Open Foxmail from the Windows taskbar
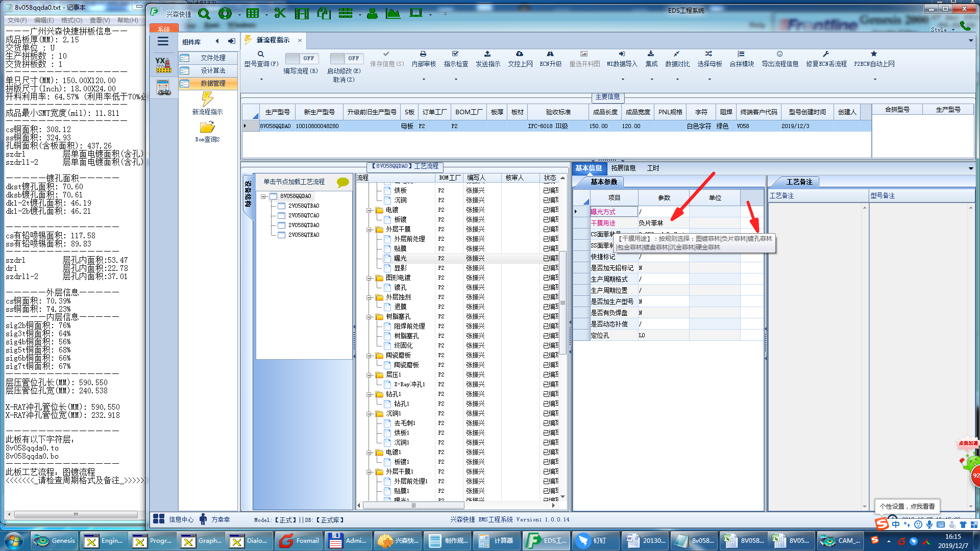 [x=300, y=541]
